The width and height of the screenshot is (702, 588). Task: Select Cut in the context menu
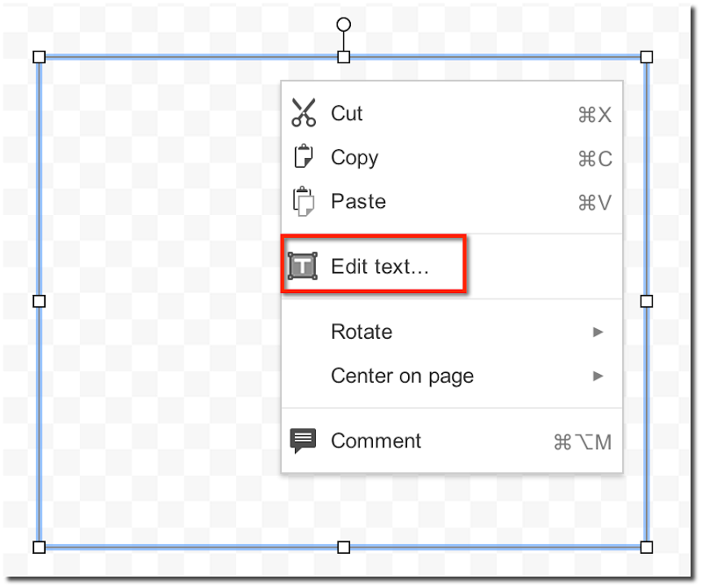(452, 113)
